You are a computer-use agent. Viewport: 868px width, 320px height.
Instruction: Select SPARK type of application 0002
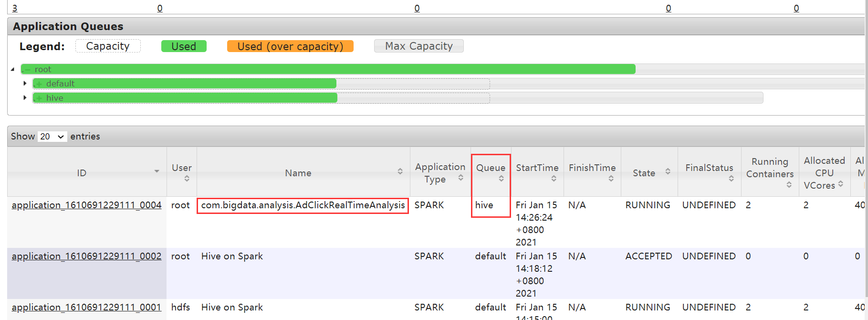pyautogui.click(x=429, y=256)
